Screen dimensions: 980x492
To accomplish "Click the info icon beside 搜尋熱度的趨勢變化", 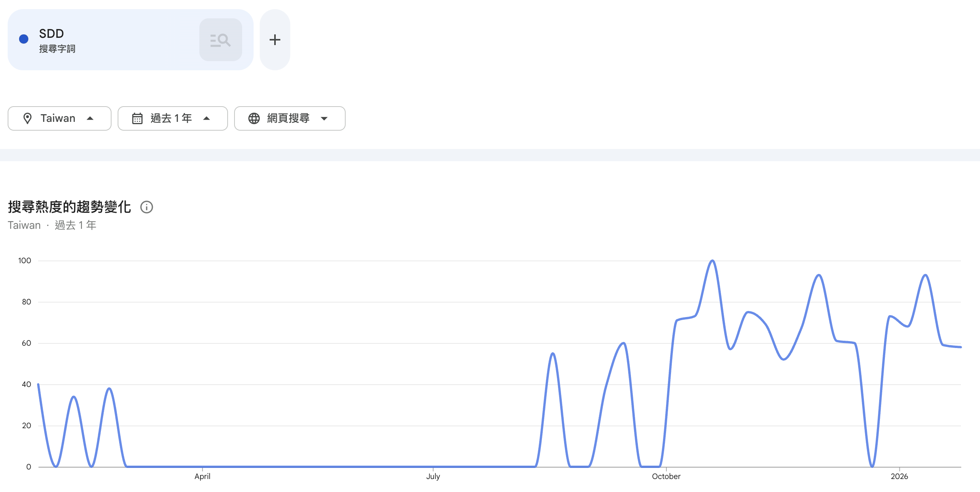I will (147, 207).
